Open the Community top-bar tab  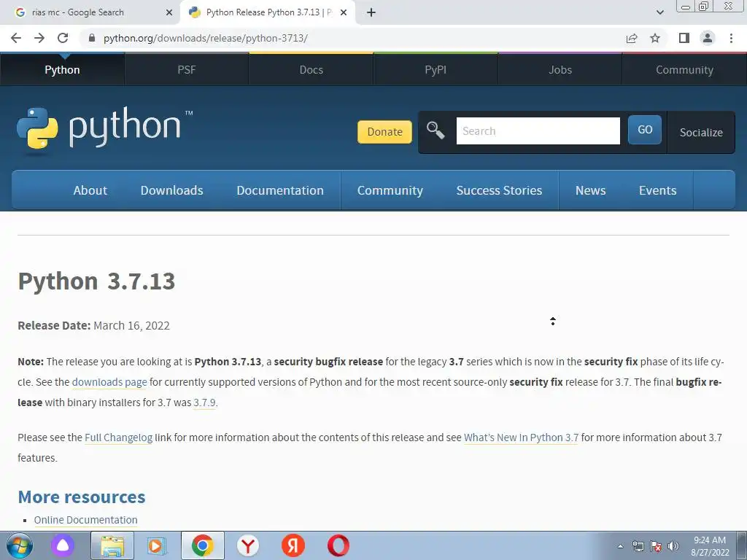tap(684, 70)
